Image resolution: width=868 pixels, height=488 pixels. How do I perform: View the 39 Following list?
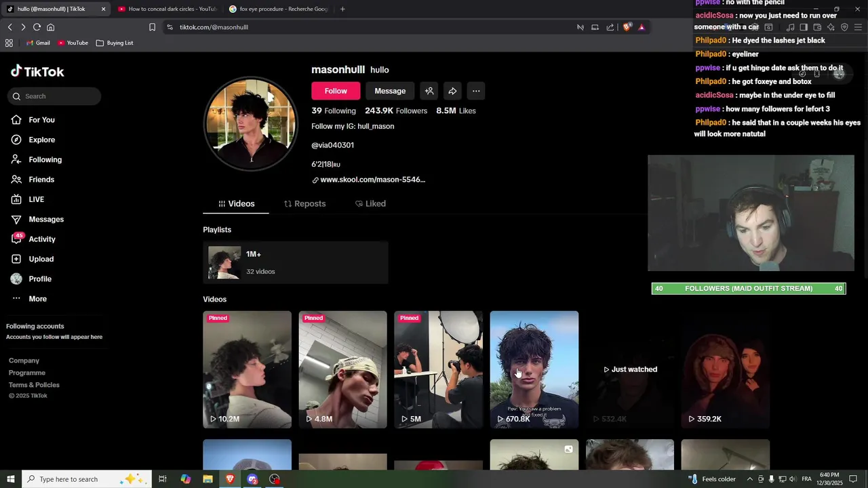tap(334, 110)
